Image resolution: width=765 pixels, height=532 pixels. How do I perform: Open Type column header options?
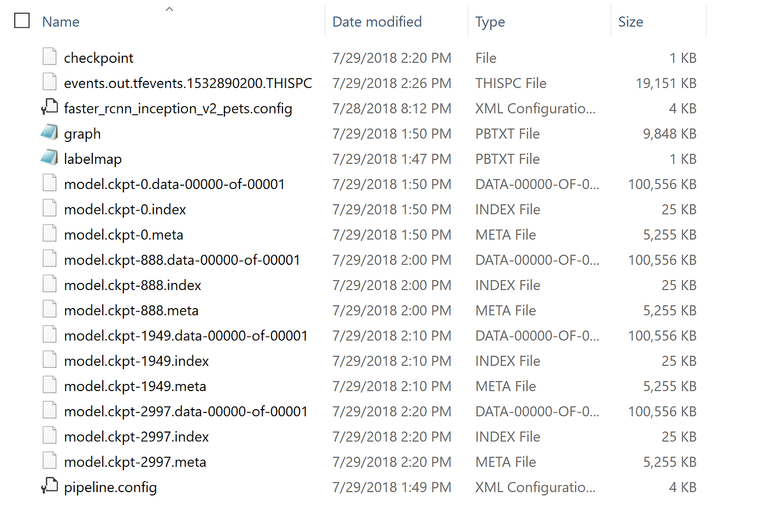click(490, 21)
